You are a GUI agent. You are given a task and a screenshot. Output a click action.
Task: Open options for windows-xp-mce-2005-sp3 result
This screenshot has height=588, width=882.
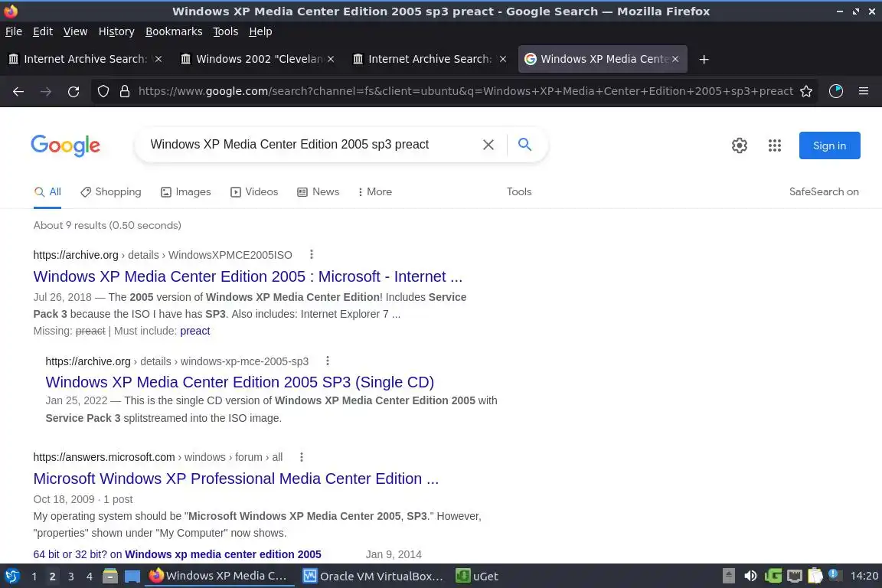(328, 361)
